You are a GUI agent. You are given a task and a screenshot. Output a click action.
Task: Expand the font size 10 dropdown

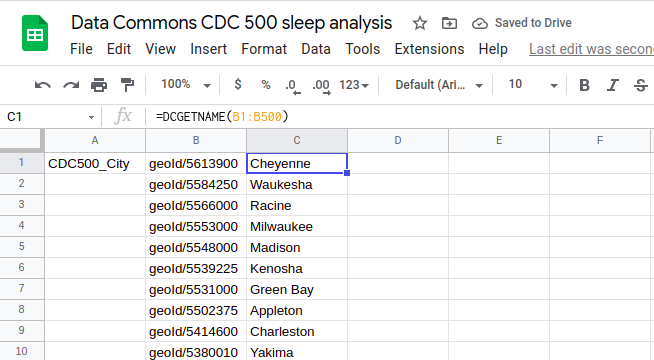[533, 85]
